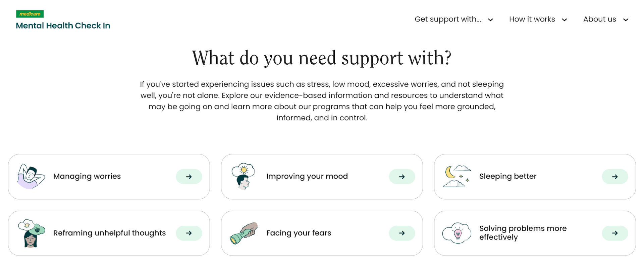Open the About us menu item

click(599, 19)
